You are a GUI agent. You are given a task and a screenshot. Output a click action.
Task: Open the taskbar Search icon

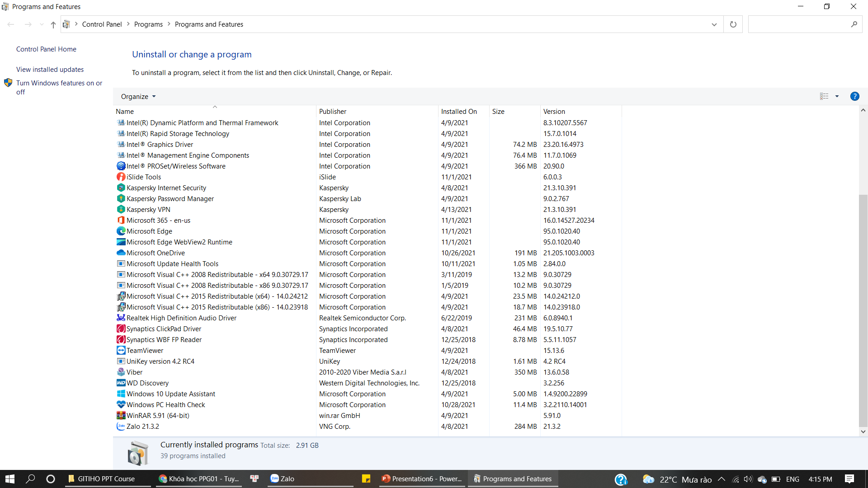coord(30,479)
